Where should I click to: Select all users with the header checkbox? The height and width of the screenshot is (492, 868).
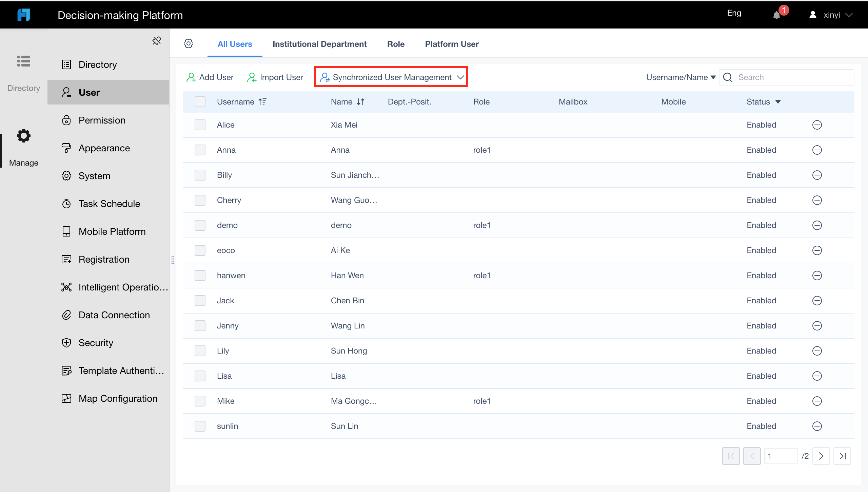point(200,101)
